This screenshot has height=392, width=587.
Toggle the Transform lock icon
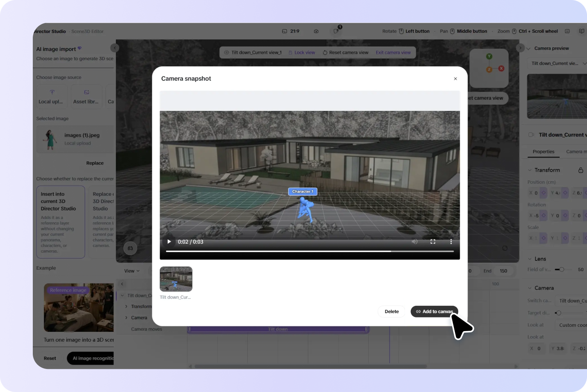point(581,170)
